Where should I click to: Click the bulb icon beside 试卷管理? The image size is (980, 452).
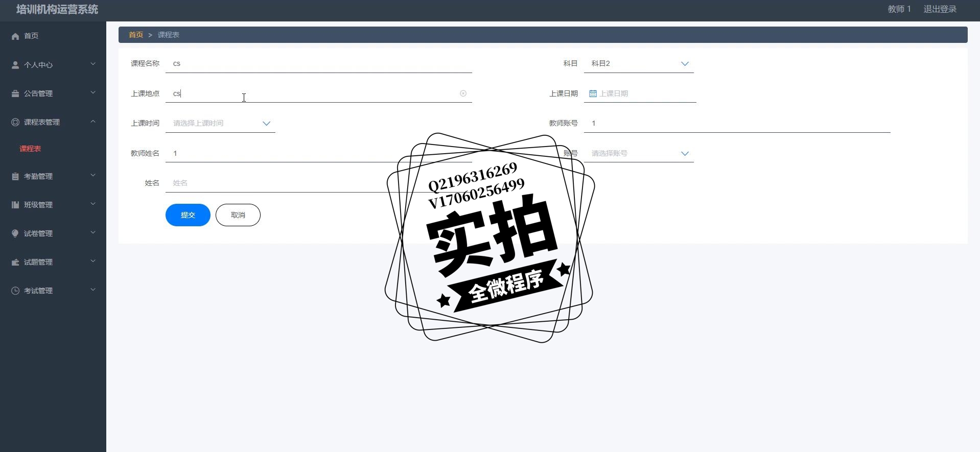[15, 233]
